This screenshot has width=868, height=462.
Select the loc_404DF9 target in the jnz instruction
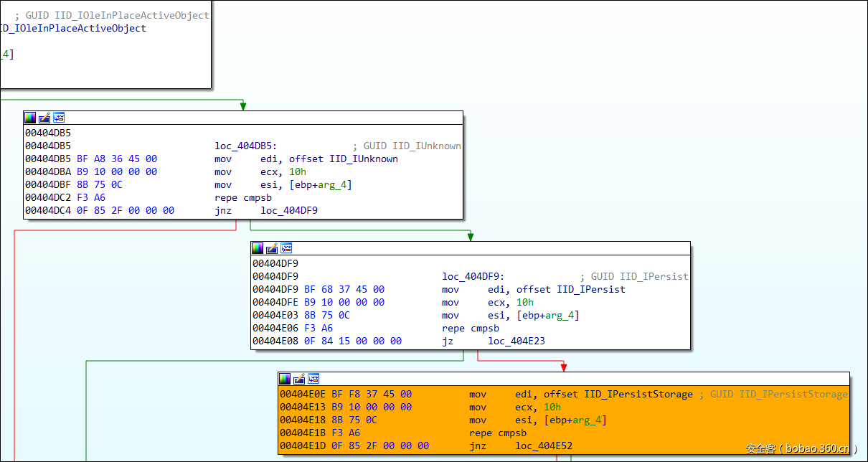tap(288, 211)
